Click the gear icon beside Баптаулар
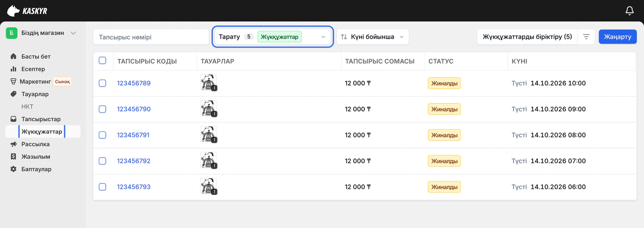The width and height of the screenshot is (644, 228). [x=13, y=169]
